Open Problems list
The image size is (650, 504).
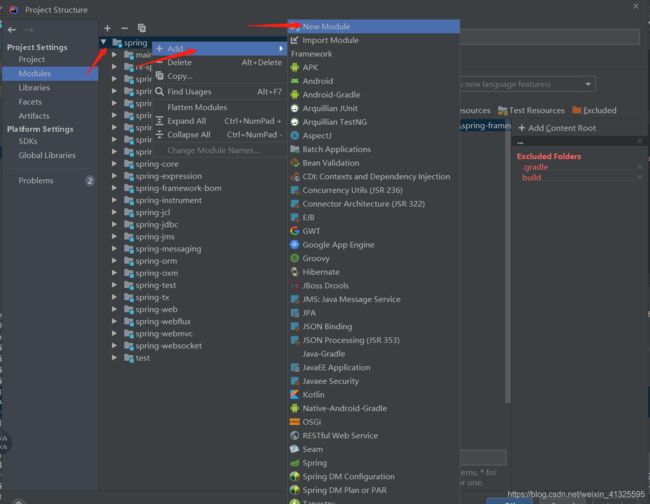(x=36, y=180)
